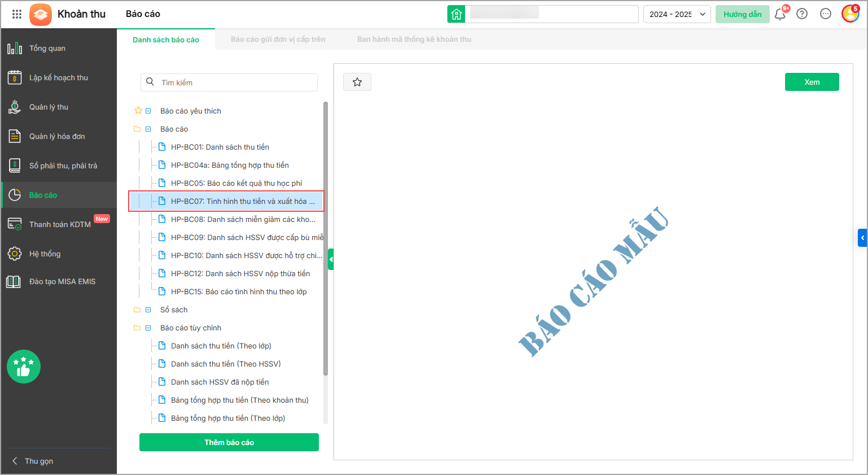Select Danh sách thu tiền (Theo HSSV)

click(226, 364)
